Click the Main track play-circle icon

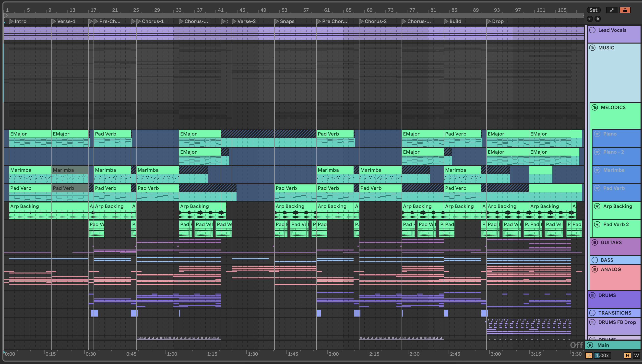tap(590, 345)
